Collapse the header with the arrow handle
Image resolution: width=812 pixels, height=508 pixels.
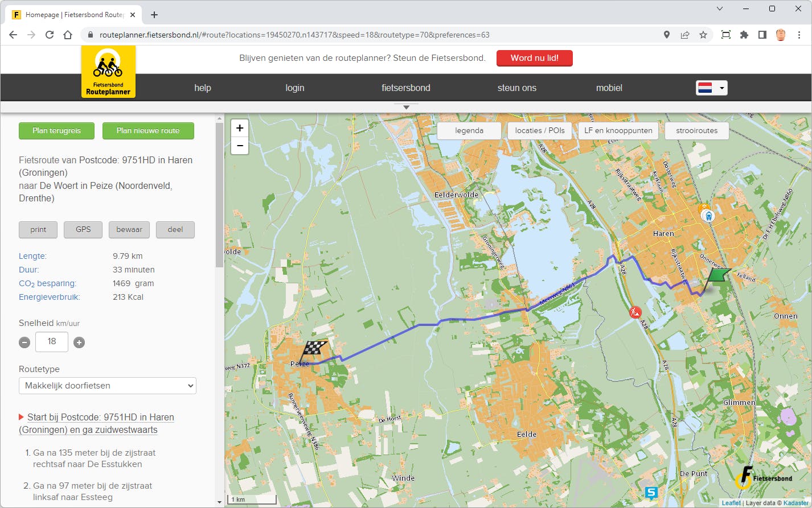pyautogui.click(x=406, y=107)
